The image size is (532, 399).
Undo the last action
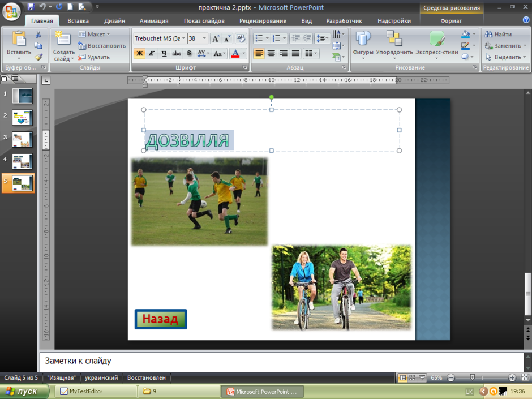tap(42, 7)
